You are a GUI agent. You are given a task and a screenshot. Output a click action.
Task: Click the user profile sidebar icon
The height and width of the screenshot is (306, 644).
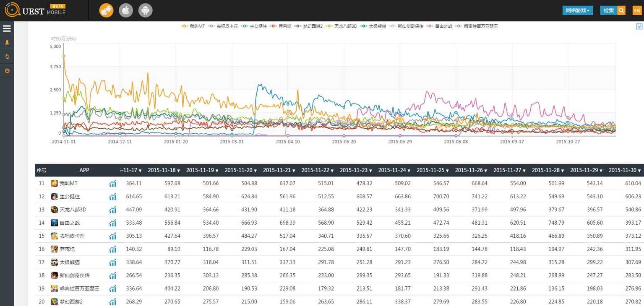(7, 42)
